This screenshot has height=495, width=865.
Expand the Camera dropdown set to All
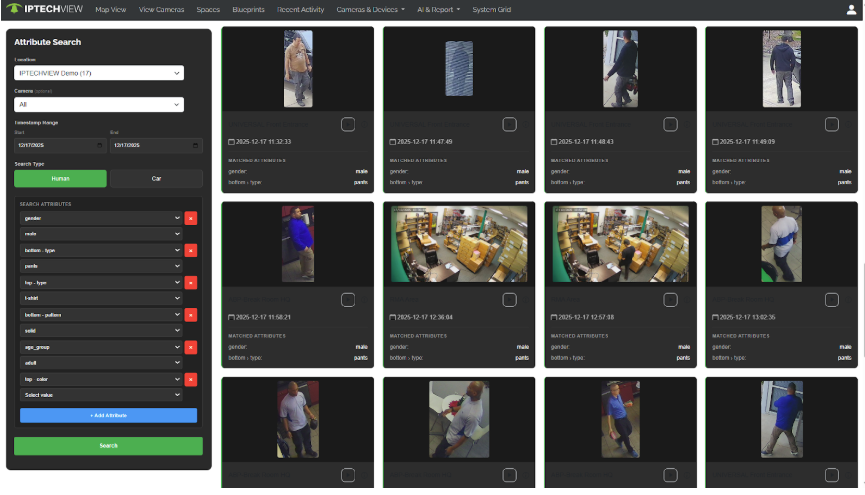(99, 104)
